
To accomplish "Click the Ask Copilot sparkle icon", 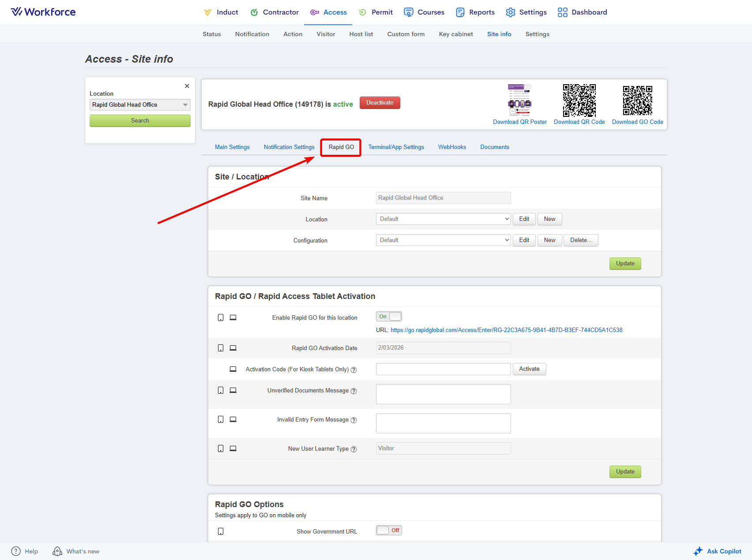I will pos(698,551).
